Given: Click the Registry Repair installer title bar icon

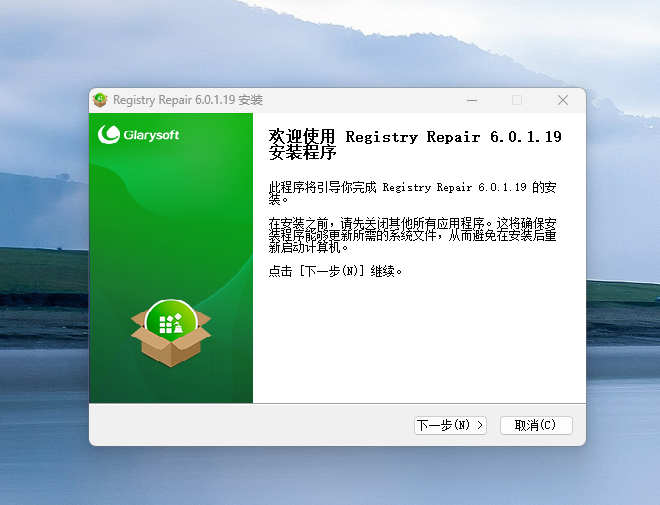Looking at the screenshot, I should pos(100,100).
